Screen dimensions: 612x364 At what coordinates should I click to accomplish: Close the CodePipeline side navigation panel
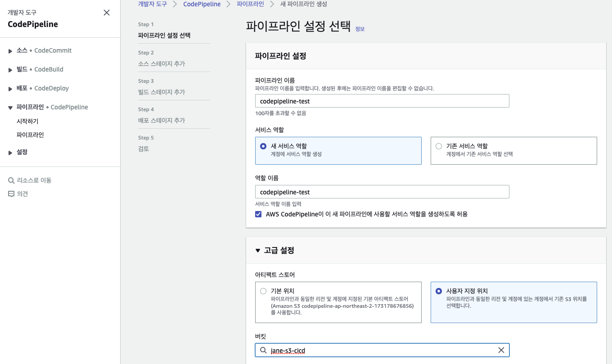pyautogui.click(x=107, y=13)
